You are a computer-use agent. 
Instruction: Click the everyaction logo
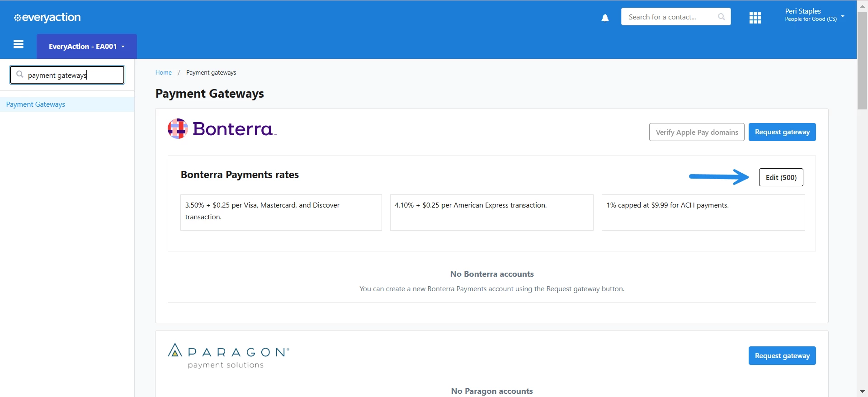(47, 18)
